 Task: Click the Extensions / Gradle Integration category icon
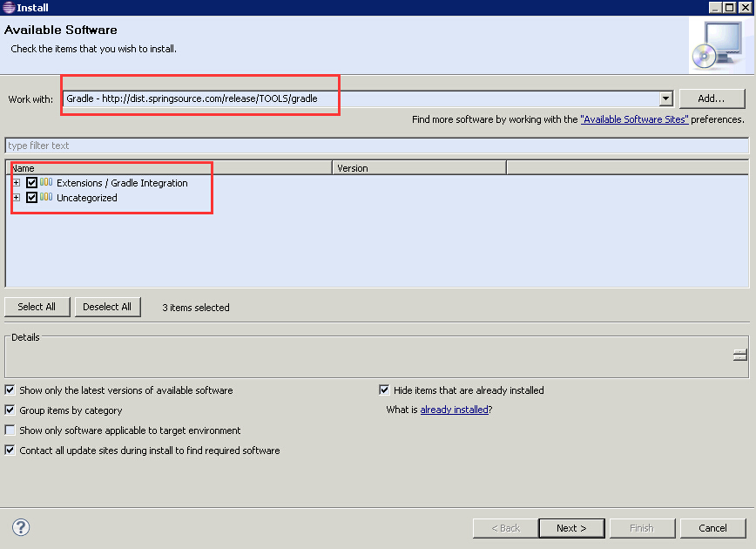tap(46, 182)
